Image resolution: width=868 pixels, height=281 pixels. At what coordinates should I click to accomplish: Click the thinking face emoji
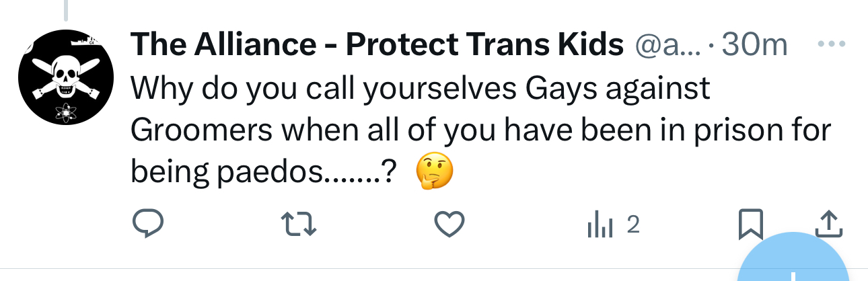434,172
